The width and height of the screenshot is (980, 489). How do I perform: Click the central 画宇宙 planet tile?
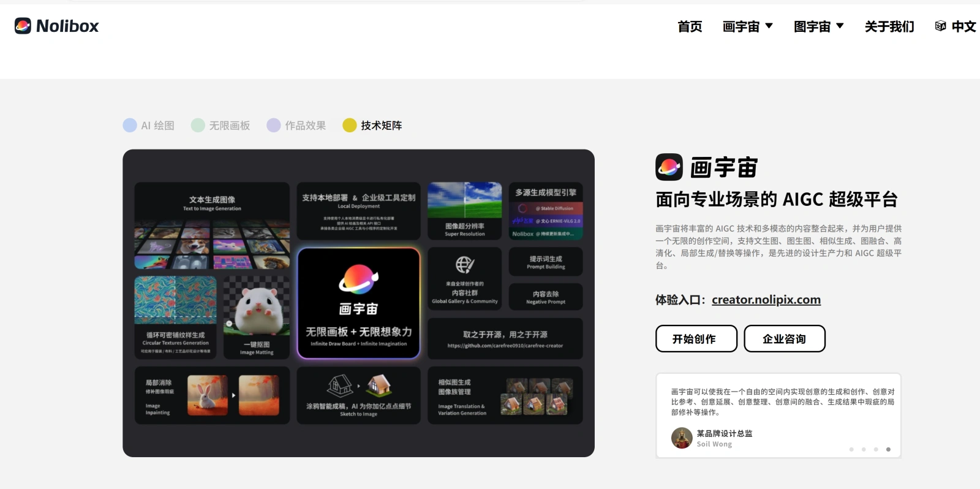tap(359, 303)
